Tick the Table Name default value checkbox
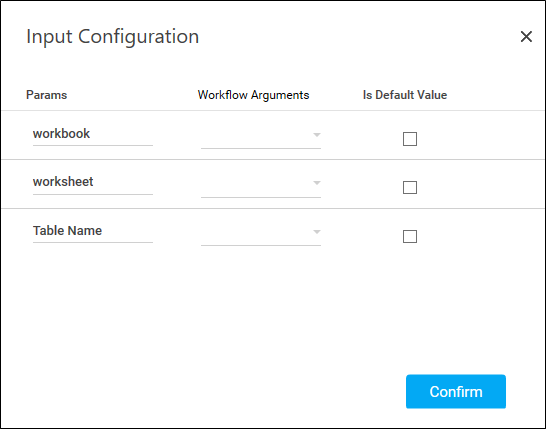546x429 pixels. [x=410, y=236]
